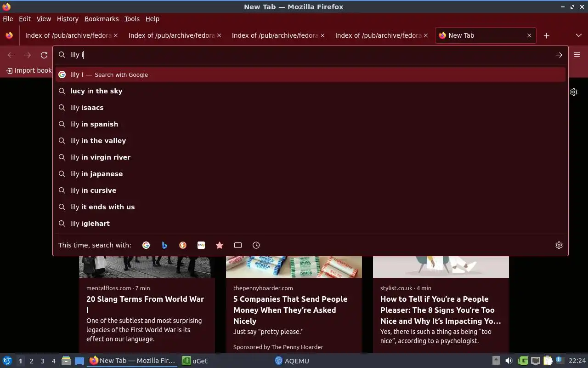Viewport: 588px width, 368px height.
Task: Open a new tab with plus button
Action: [x=546, y=35]
